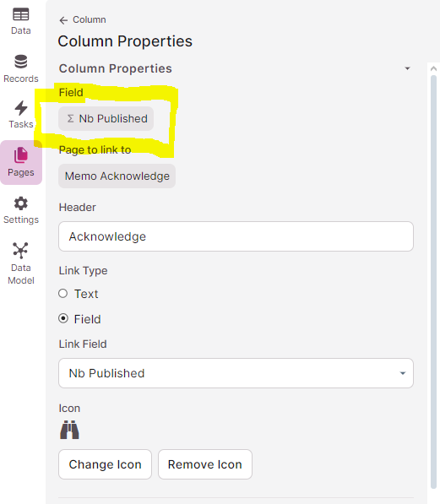Open the Tasks lightning bolt icon
Image resolution: width=440 pixels, height=504 pixels.
21,108
